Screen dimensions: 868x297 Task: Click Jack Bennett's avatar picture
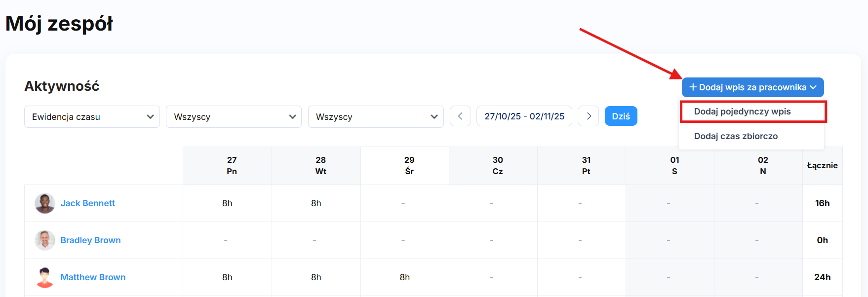(45, 203)
